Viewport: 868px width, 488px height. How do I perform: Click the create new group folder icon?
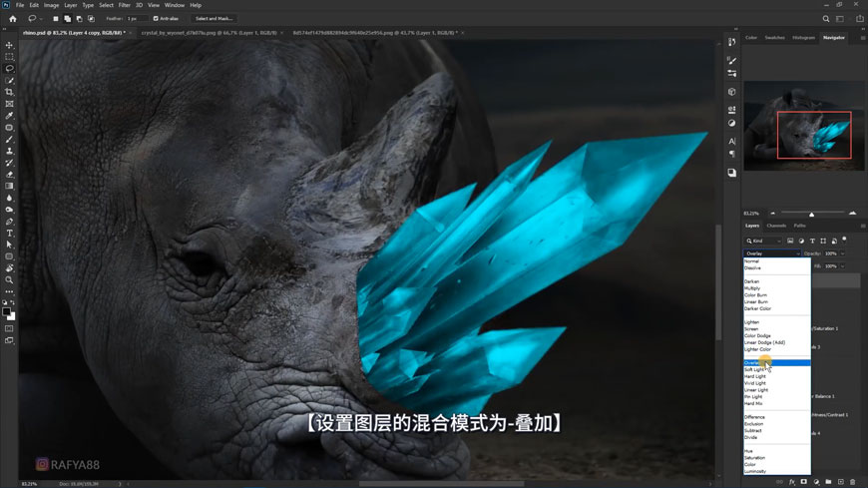[828, 482]
